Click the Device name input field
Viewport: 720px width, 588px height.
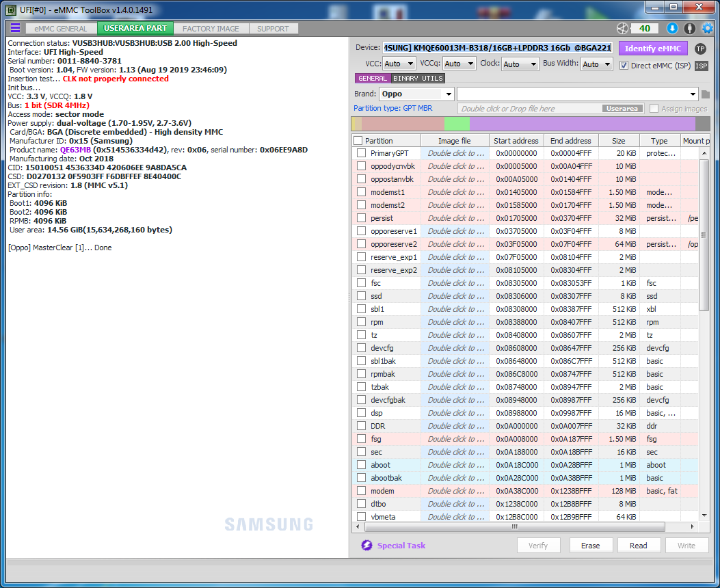tap(498, 48)
